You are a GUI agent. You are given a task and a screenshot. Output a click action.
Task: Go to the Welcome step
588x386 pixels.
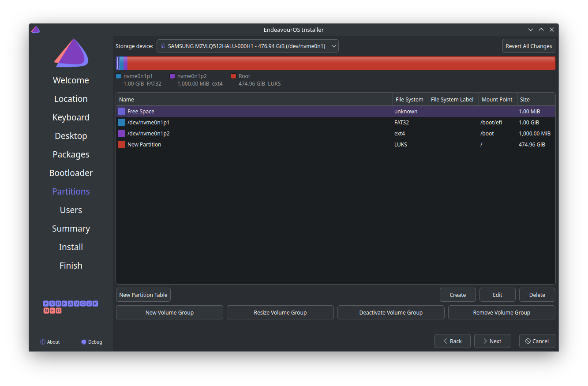click(x=71, y=80)
